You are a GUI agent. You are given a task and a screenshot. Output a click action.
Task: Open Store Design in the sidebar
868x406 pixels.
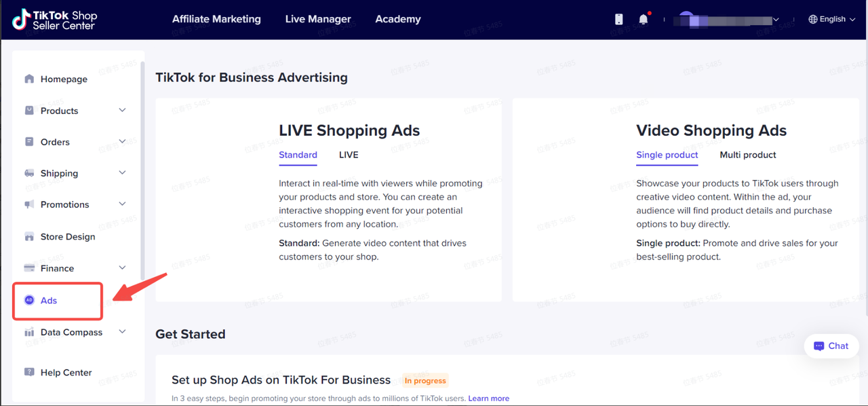(68, 236)
